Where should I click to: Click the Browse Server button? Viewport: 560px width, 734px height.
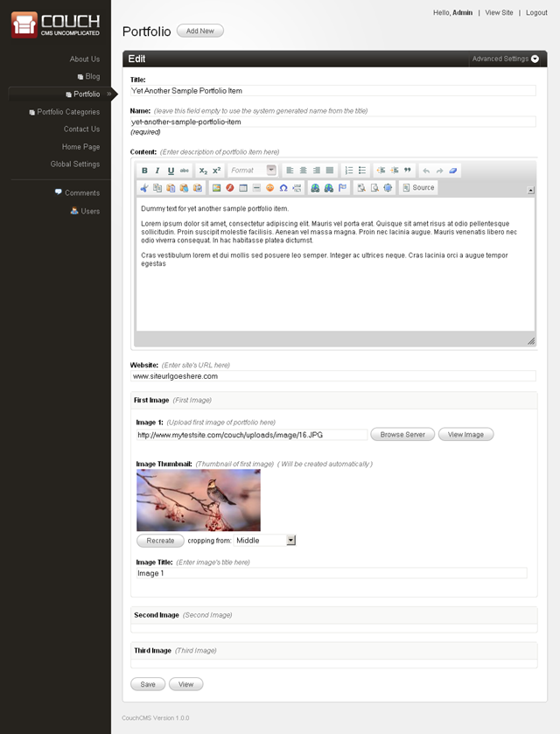coord(402,434)
